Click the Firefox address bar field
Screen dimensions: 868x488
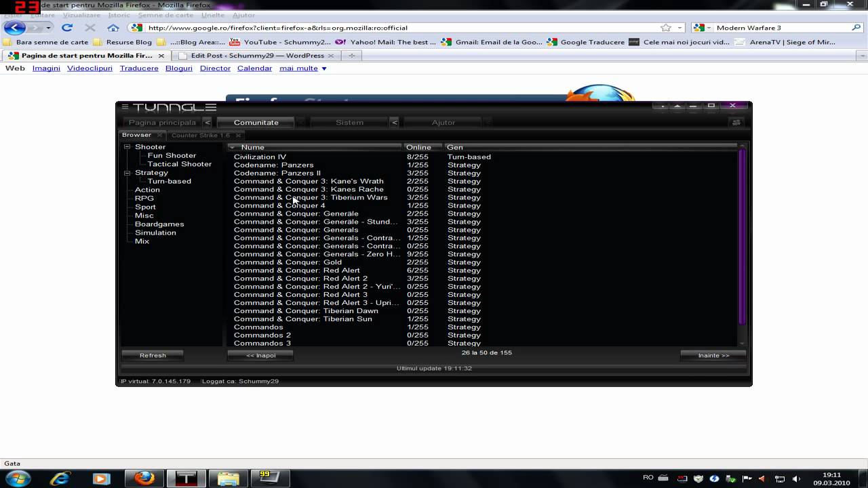coord(402,28)
